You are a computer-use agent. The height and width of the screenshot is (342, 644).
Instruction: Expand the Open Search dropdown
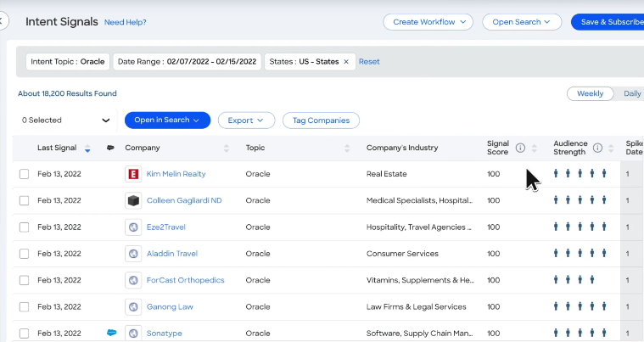point(522,22)
